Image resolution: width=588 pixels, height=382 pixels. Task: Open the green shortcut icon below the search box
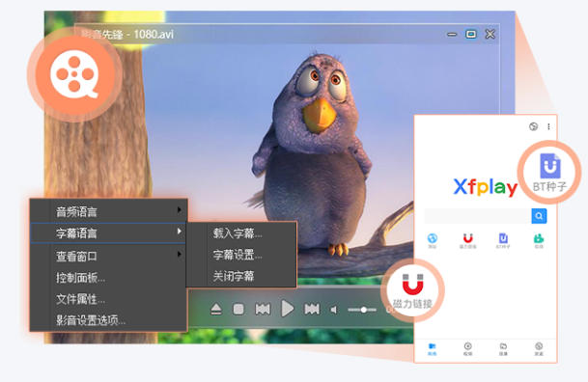tap(539, 240)
